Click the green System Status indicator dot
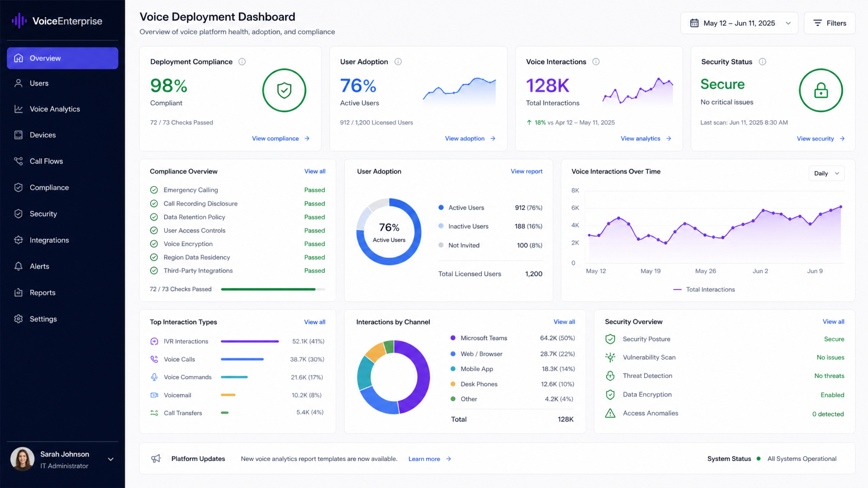The width and height of the screenshot is (868, 488). (759, 459)
